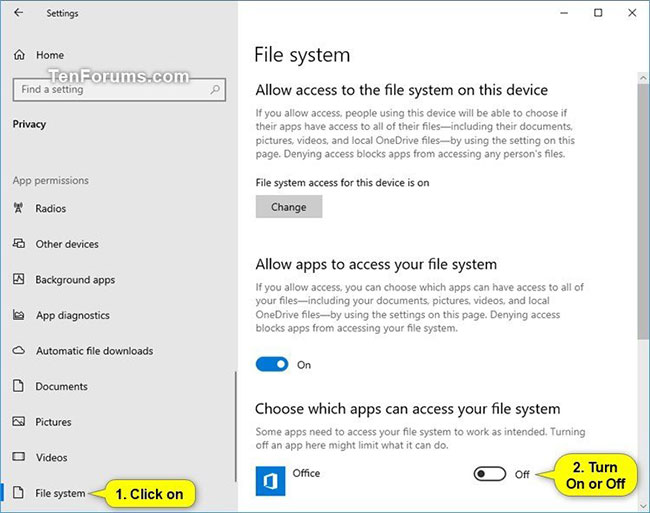
Task: Click the Background apps icon
Action: point(19,279)
